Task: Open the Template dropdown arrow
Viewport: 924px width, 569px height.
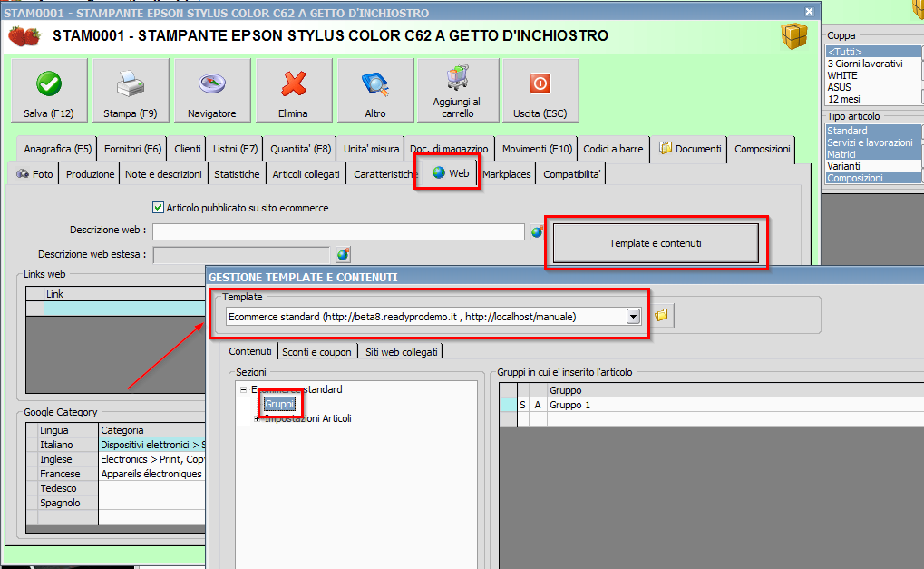Action: tap(633, 317)
